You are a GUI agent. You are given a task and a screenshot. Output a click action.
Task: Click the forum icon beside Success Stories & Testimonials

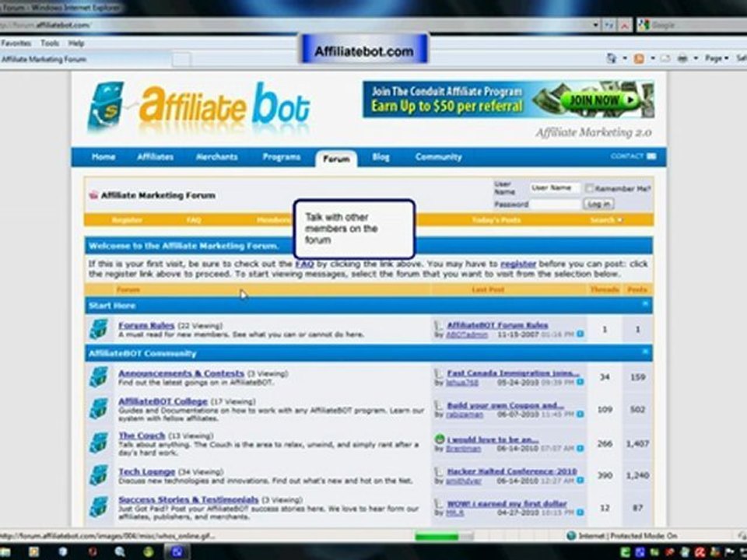(99, 507)
